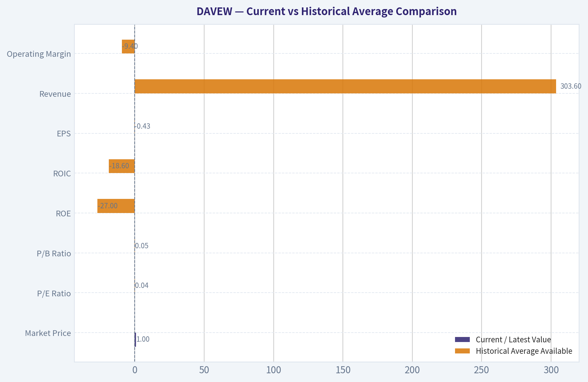Click the '0.05' P/B Ratio value

point(142,246)
